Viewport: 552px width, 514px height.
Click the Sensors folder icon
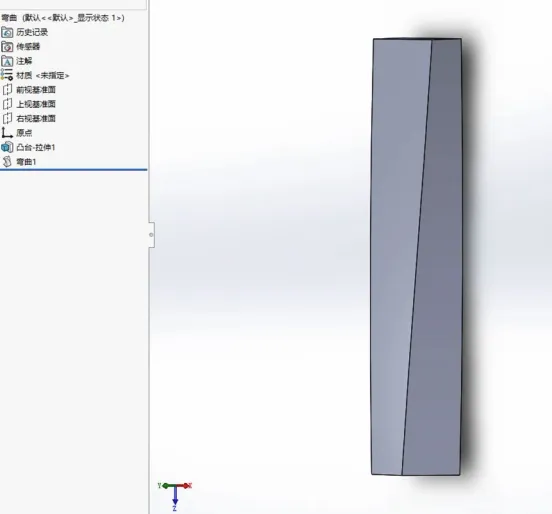pyautogui.click(x=7, y=46)
